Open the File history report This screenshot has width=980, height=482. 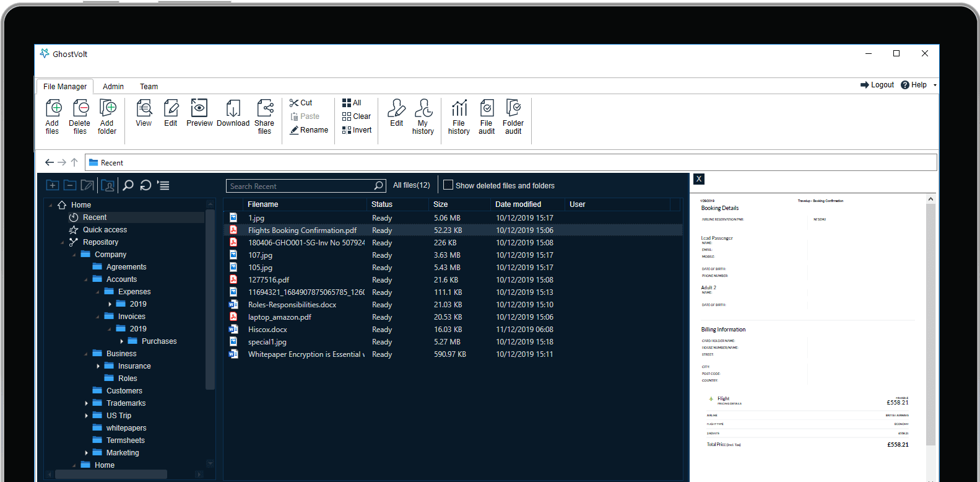(459, 109)
